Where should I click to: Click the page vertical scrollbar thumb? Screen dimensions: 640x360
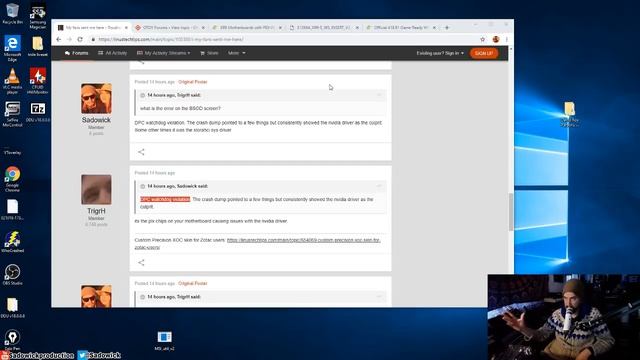(511, 212)
